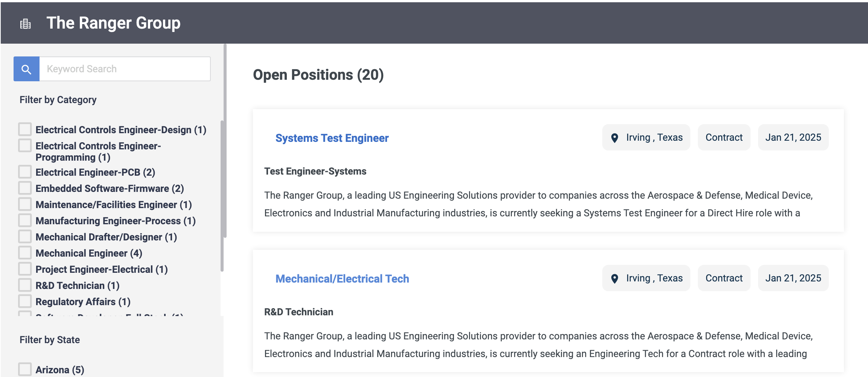Click 'Open Positions (20)' heading
Screen dimensions: 868x377
pos(318,75)
